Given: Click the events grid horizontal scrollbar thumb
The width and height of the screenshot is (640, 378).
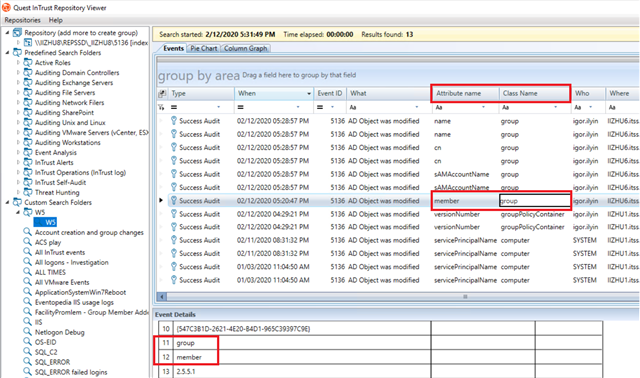Looking at the screenshot, I should click(465, 297).
